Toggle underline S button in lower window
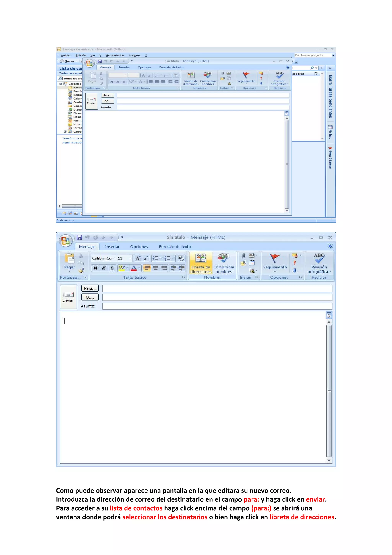This screenshot has width=392, height=555. coord(112,268)
